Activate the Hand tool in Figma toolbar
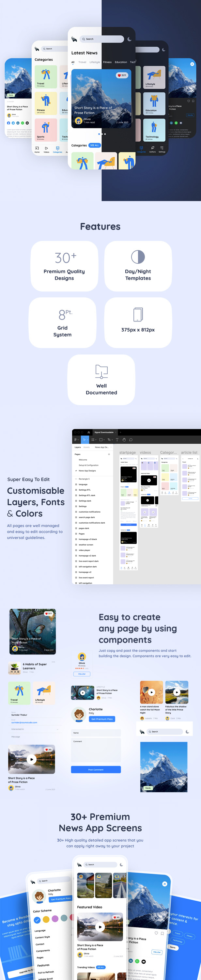This screenshot has width=201, height=980. coord(124,439)
